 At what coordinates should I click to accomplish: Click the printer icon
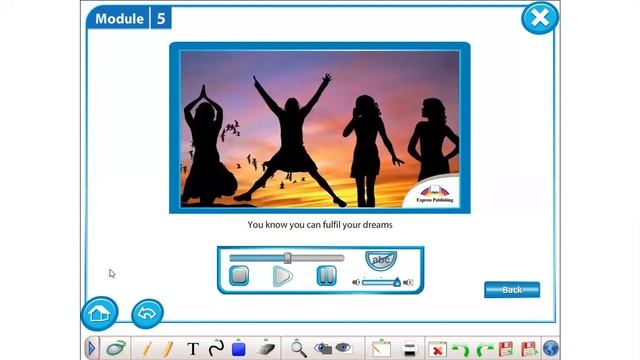click(409, 349)
